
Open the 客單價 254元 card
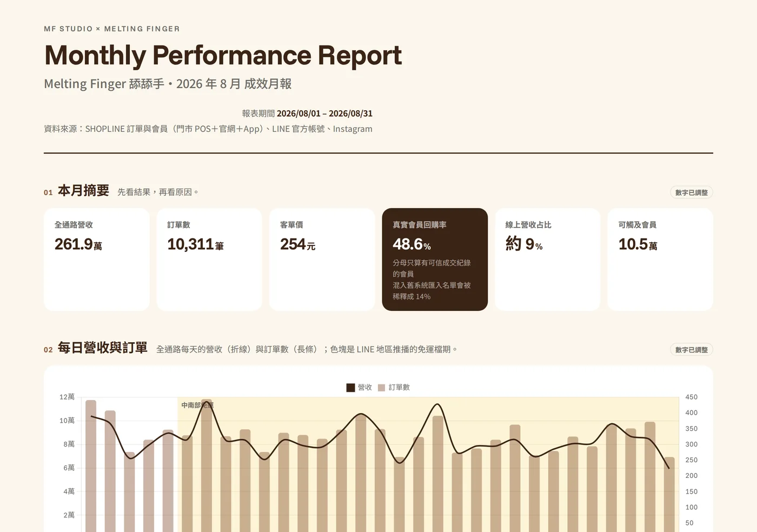(322, 260)
